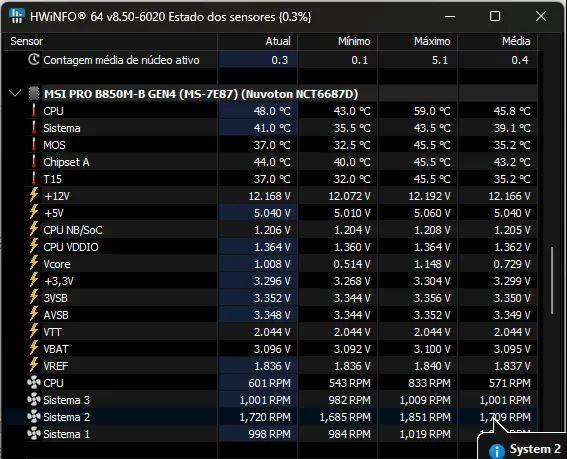This screenshot has height=459, width=567.
Task: Click the thermometer icon for the CPU temperature
Action: pos(34,111)
